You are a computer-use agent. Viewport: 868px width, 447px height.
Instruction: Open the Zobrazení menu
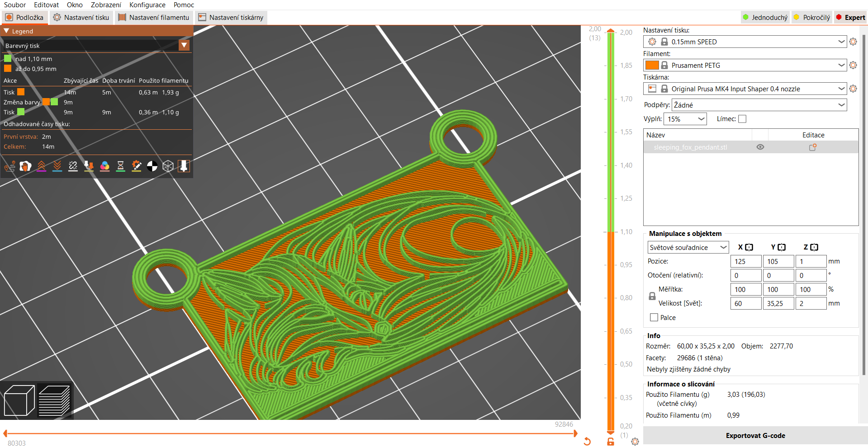point(106,5)
